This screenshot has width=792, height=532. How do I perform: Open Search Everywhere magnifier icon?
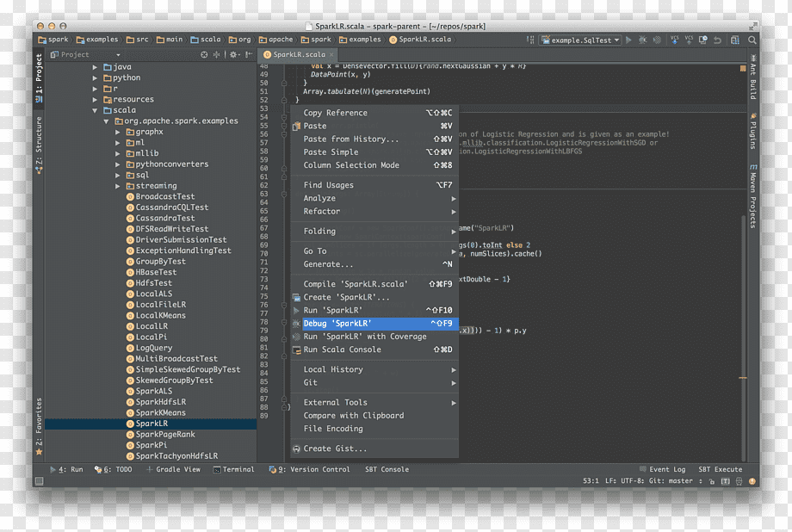click(752, 40)
